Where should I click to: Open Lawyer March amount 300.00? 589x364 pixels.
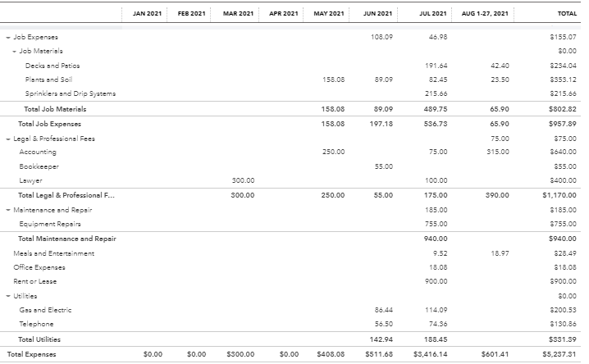point(243,180)
